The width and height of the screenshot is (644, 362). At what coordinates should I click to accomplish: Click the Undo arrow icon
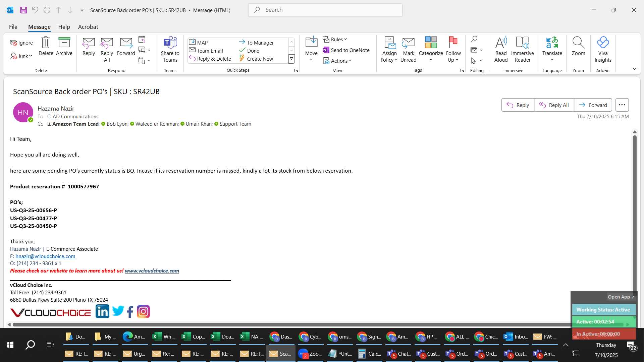pos(35,10)
